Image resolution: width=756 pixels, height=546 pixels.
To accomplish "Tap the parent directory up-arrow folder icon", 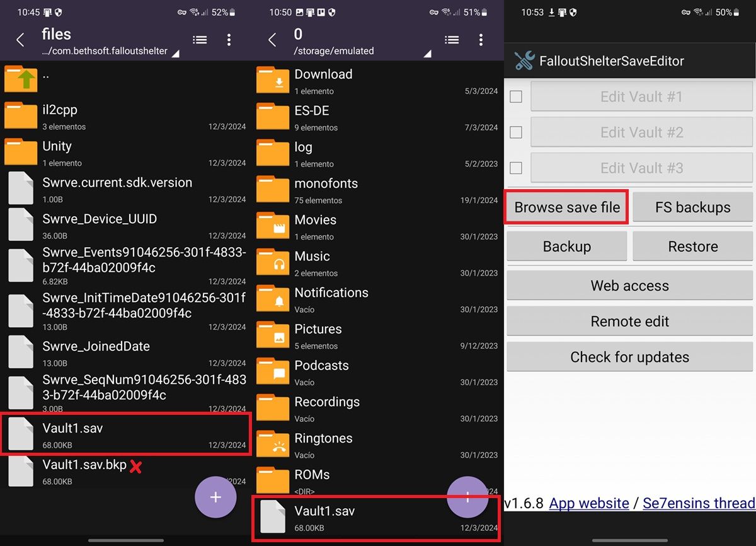I will [21, 79].
